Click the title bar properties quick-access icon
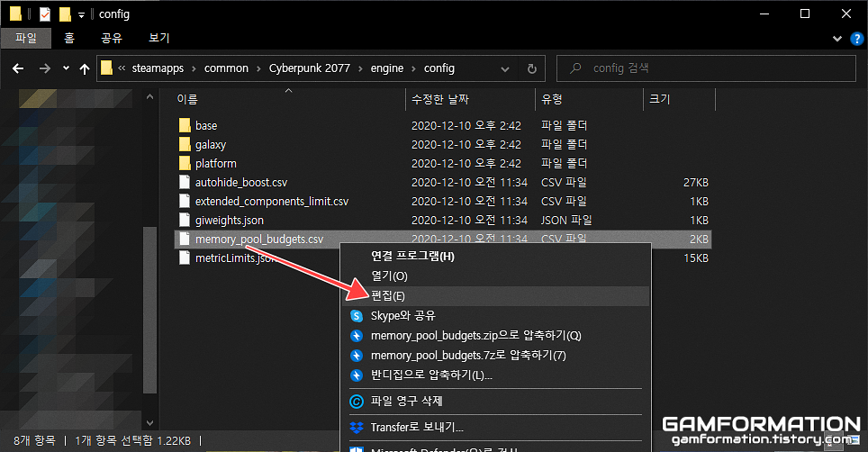Screen dimensions: 868x452 [45, 14]
